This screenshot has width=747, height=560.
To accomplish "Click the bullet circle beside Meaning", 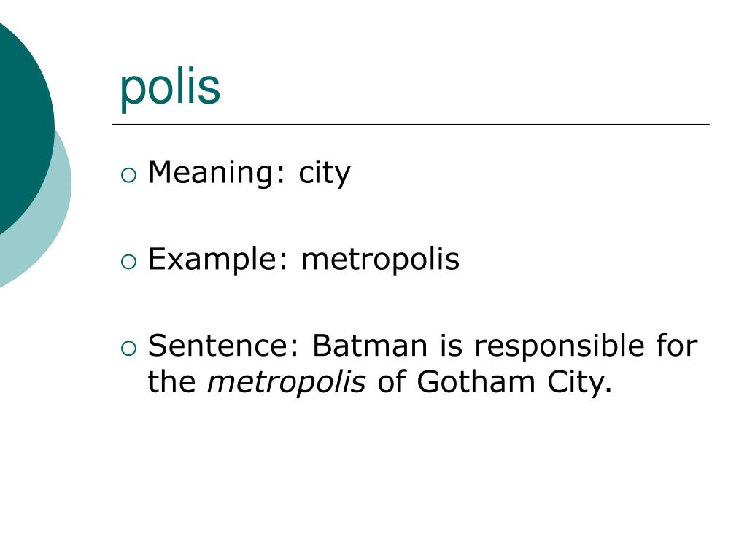I will coord(128,176).
